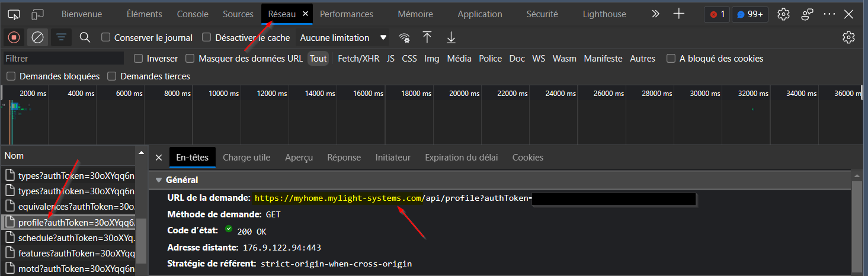Open network conditions wifi icon
The image size is (868, 276).
(404, 37)
